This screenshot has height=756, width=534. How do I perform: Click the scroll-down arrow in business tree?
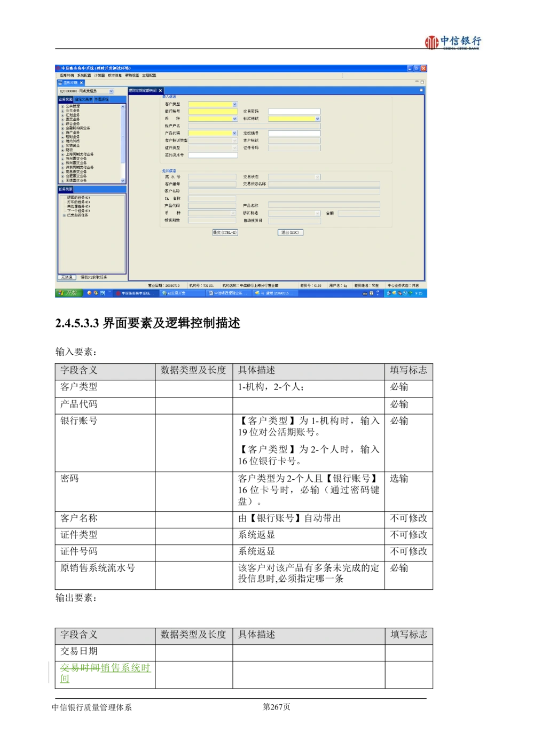123,181
